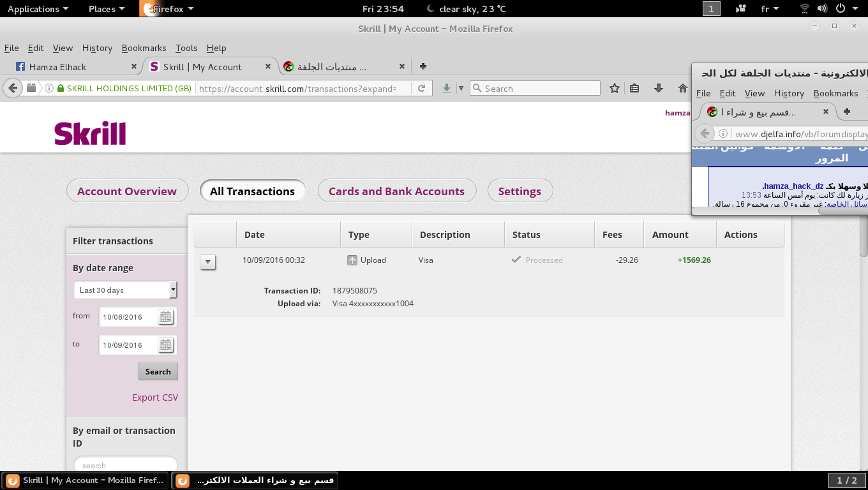Open the Help menu

click(x=216, y=48)
